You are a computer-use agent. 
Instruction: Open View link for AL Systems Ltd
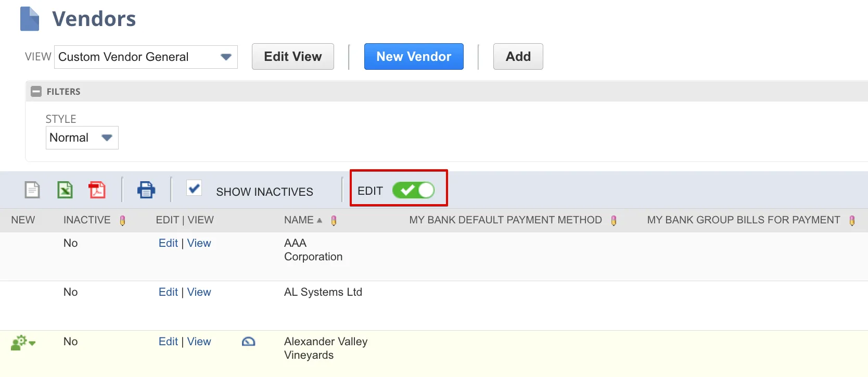[x=199, y=292]
